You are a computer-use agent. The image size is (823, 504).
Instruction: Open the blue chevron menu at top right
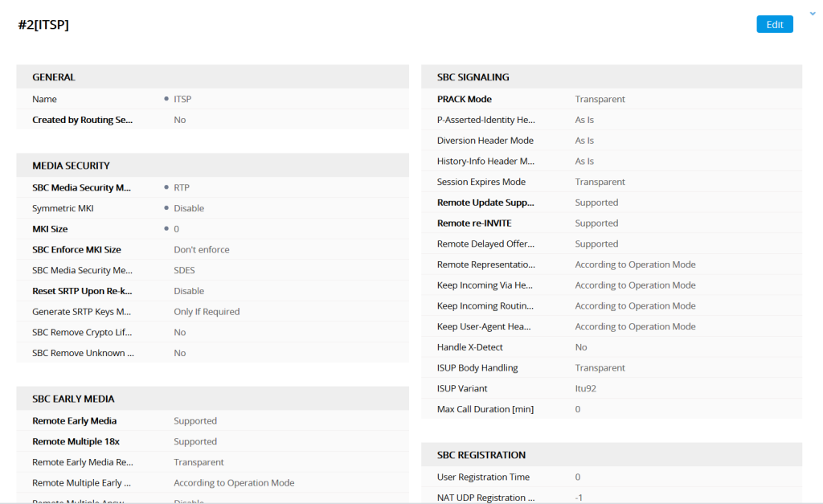pyautogui.click(x=812, y=13)
